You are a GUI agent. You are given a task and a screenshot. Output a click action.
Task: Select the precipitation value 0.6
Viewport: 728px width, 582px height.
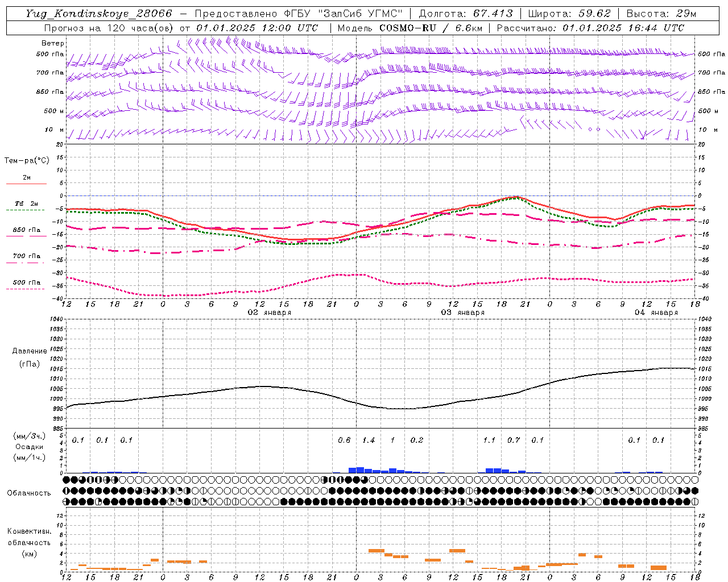click(344, 440)
